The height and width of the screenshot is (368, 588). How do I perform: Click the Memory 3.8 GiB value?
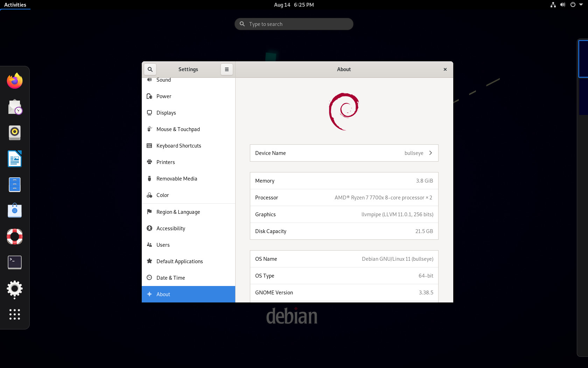(424, 181)
